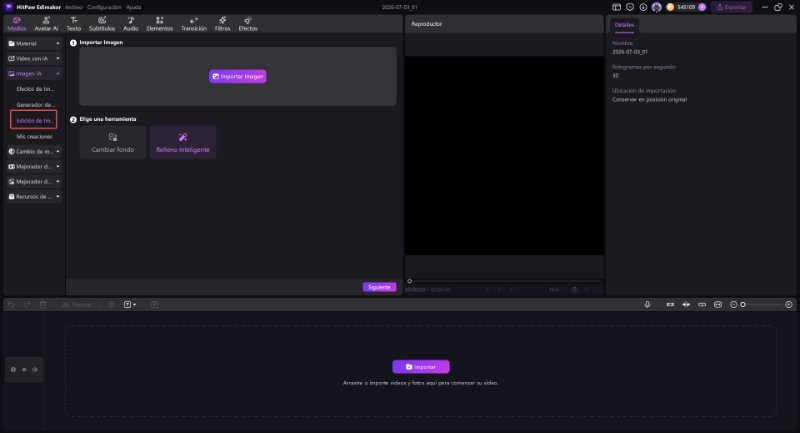Click the Importar button in the timeline
Image resolution: width=800 pixels, height=433 pixels.
(420, 367)
